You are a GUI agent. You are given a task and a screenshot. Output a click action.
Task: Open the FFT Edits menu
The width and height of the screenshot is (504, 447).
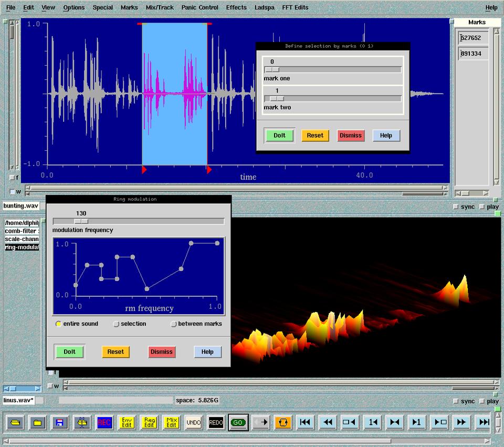(295, 7)
